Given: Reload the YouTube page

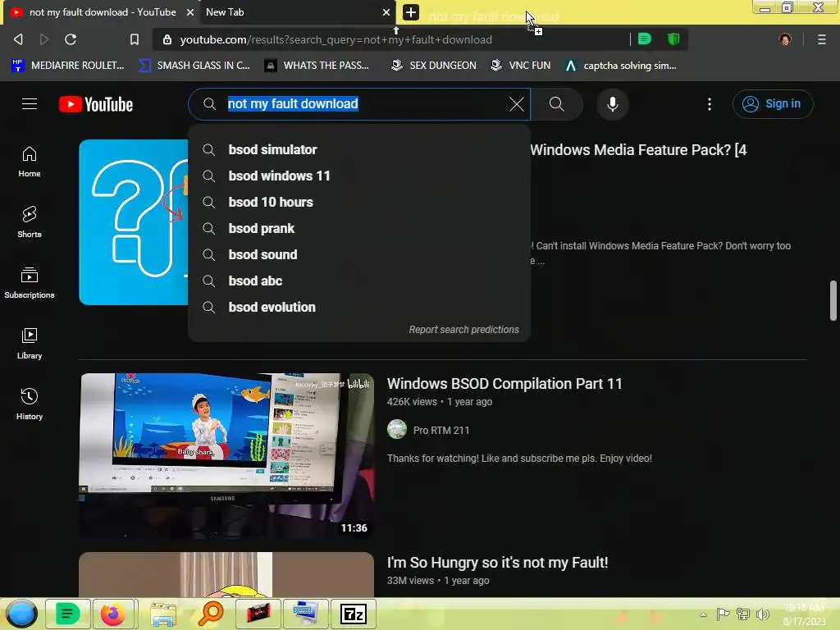Looking at the screenshot, I should pos(71,39).
